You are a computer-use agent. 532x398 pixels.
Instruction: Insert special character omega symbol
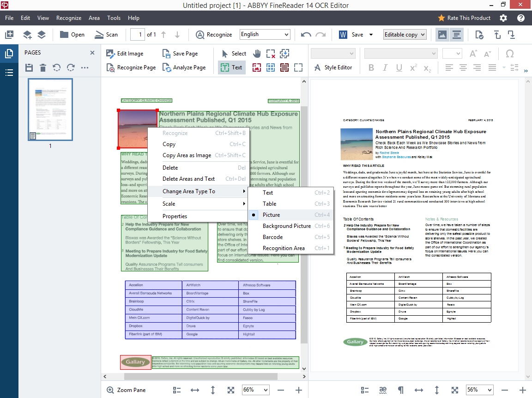coord(510,54)
